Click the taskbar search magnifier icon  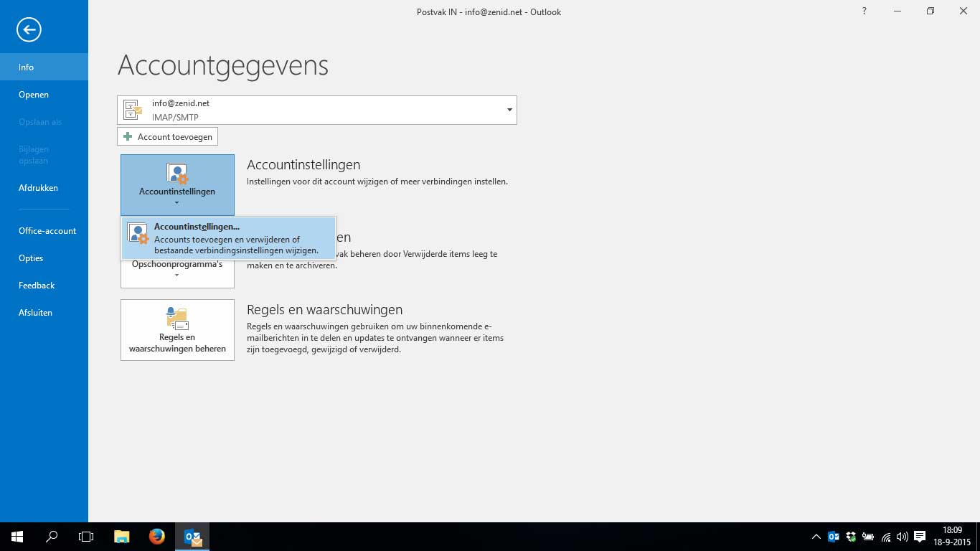[52, 537]
